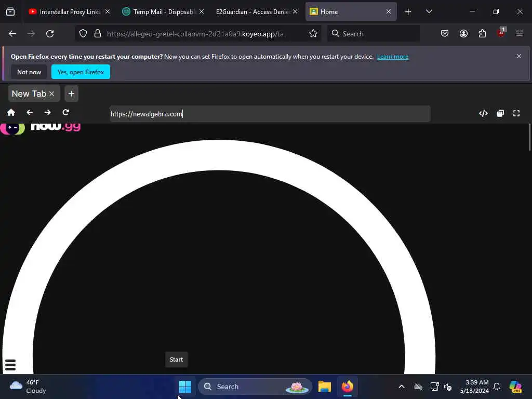Screen dimensions: 532x399
Task: Bookmark this page with star icon
Action: point(313,34)
